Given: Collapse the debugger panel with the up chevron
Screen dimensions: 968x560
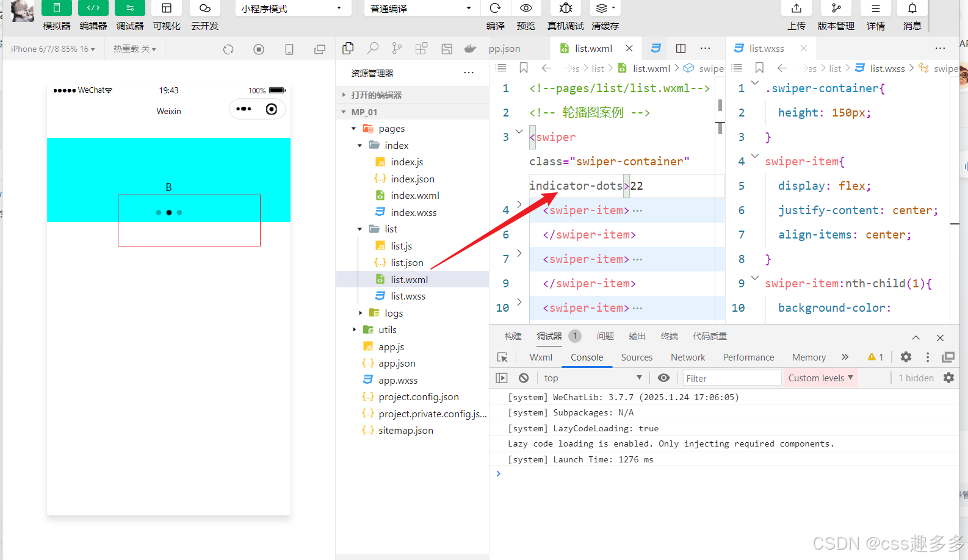Looking at the screenshot, I should pos(916,337).
